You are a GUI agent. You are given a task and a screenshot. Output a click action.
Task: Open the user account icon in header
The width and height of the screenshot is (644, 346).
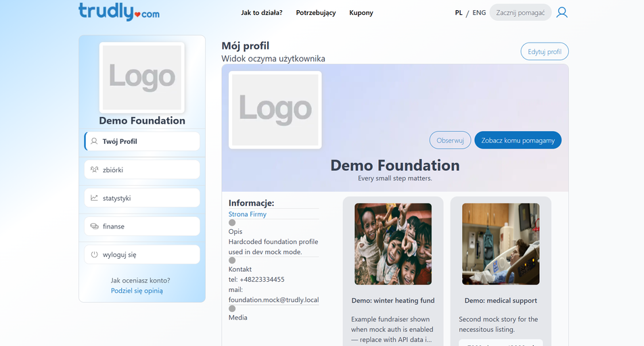pos(562,12)
